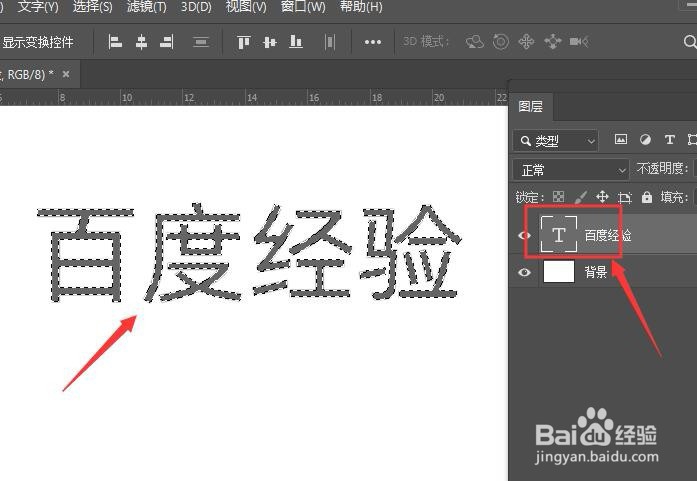Hide the 百度经验 text layer
The image size is (697, 481).
524,235
